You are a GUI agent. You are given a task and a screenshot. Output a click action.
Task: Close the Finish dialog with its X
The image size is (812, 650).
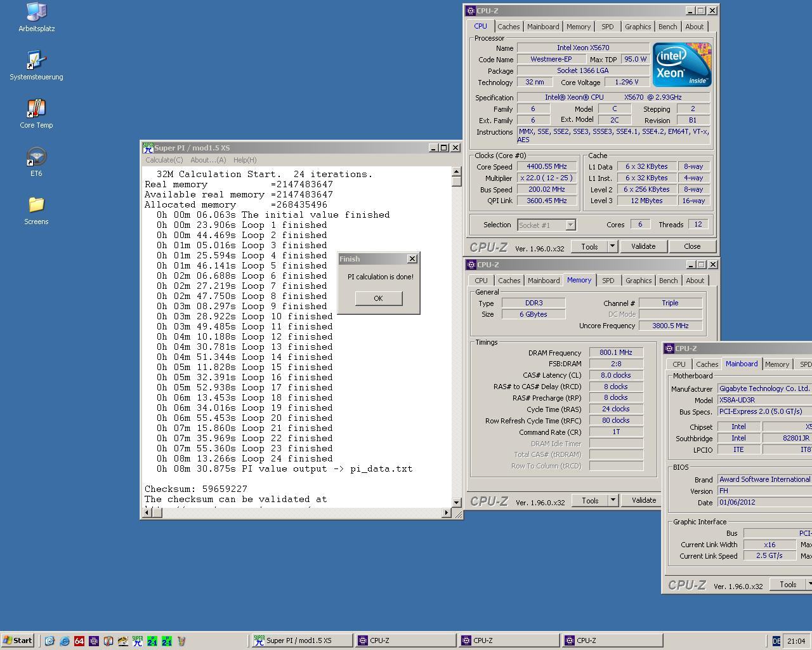tap(412, 258)
